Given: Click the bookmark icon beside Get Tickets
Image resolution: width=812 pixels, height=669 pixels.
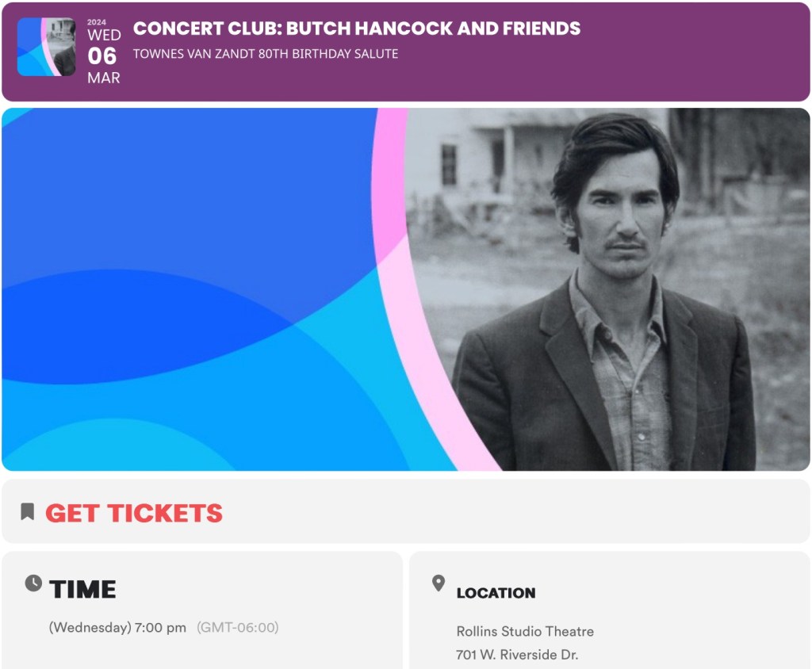Looking at the screenshot, I should 28,511.
